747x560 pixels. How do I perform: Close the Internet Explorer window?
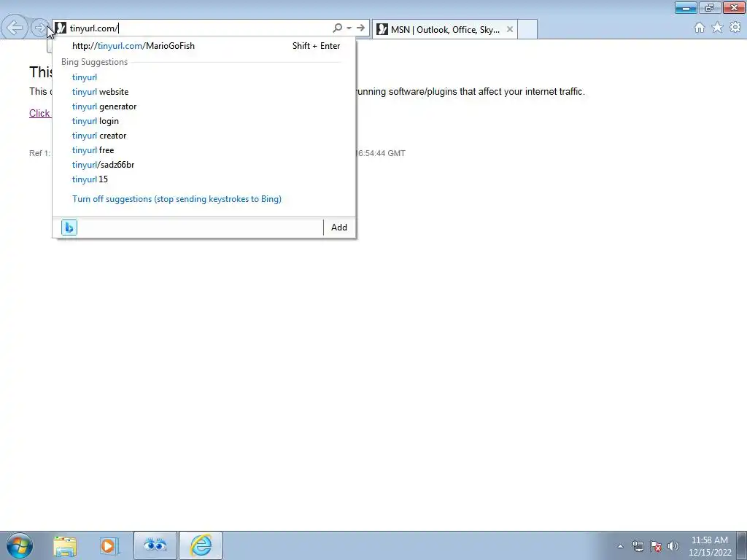[734, 7]
